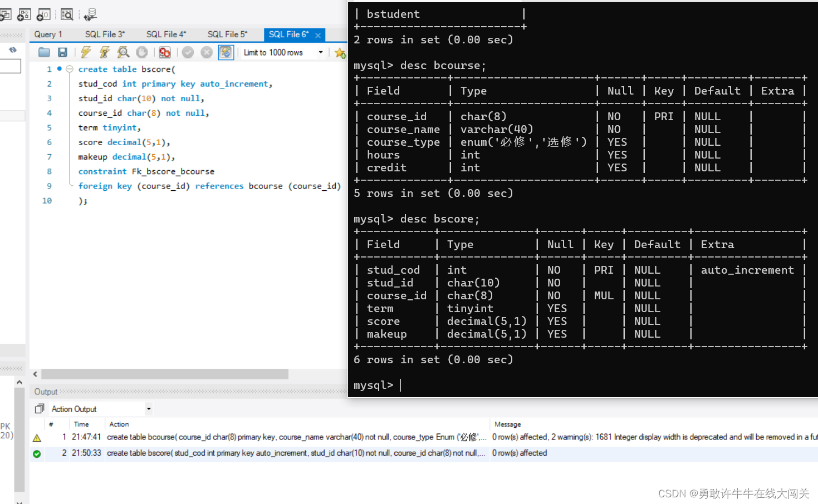Image resolution: width=818 pixels, height=504 pixels.
Task: Switch to the SQL File 3 tab
Action: click(105, 34)
